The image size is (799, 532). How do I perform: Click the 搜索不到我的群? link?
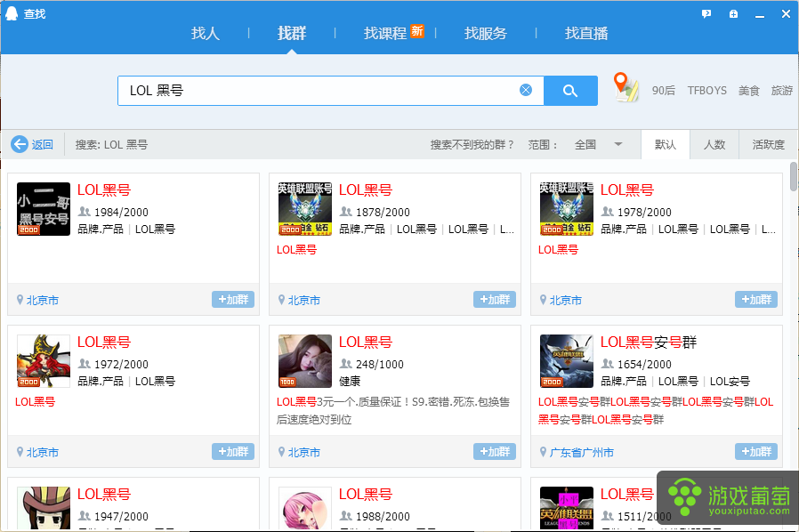[472, 145]
